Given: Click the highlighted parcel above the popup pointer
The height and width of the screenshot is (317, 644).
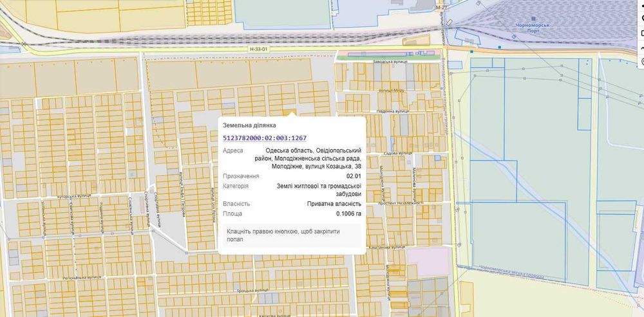Looking at the screenshot, I should pos(289,112).
